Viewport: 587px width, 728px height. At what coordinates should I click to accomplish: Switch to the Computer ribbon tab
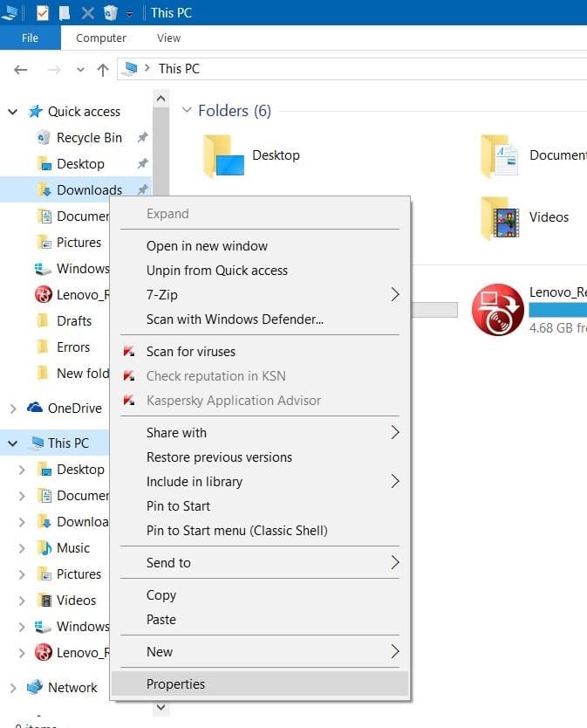[100, 38]
